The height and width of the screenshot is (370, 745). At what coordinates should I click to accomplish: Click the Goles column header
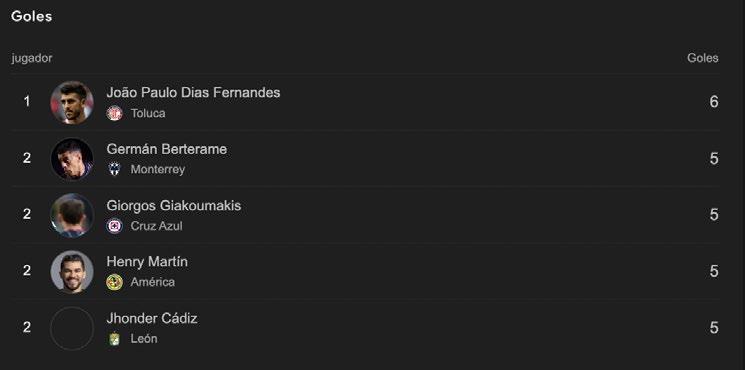703,58
